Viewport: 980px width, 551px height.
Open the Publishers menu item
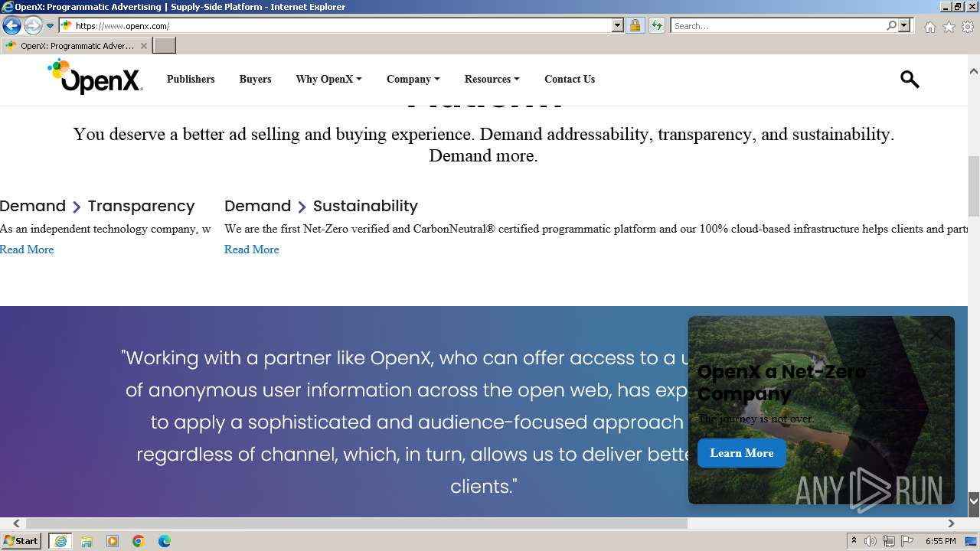click(x=191, y=79)
